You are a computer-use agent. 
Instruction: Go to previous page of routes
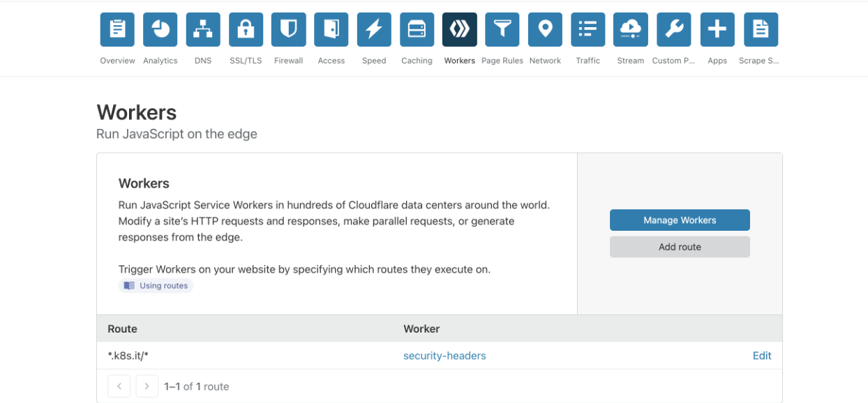[119, 386]
